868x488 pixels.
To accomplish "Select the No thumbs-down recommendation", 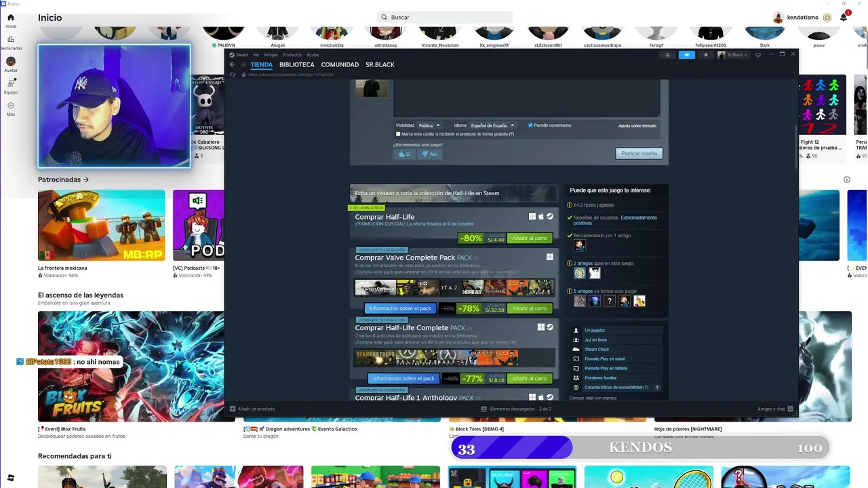I will 429,154.
